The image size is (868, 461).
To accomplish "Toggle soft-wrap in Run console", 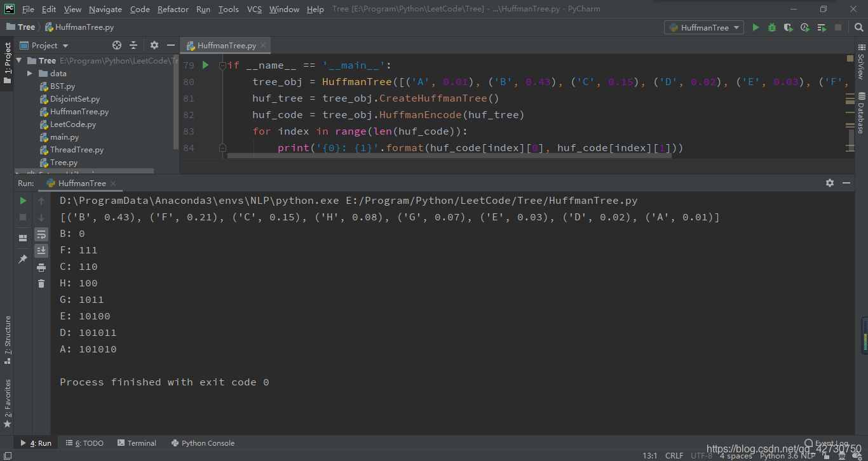I will tap(41, 234).
